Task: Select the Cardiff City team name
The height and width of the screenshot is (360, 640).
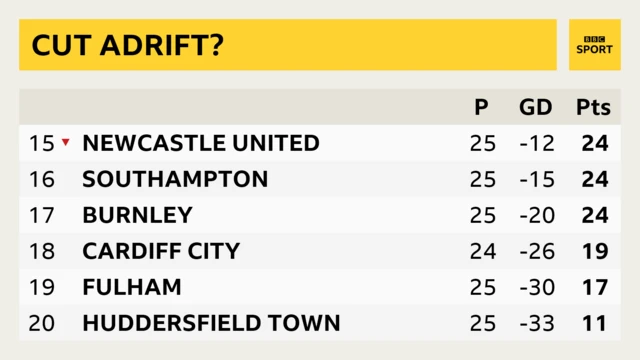Action: coord(161,251)
